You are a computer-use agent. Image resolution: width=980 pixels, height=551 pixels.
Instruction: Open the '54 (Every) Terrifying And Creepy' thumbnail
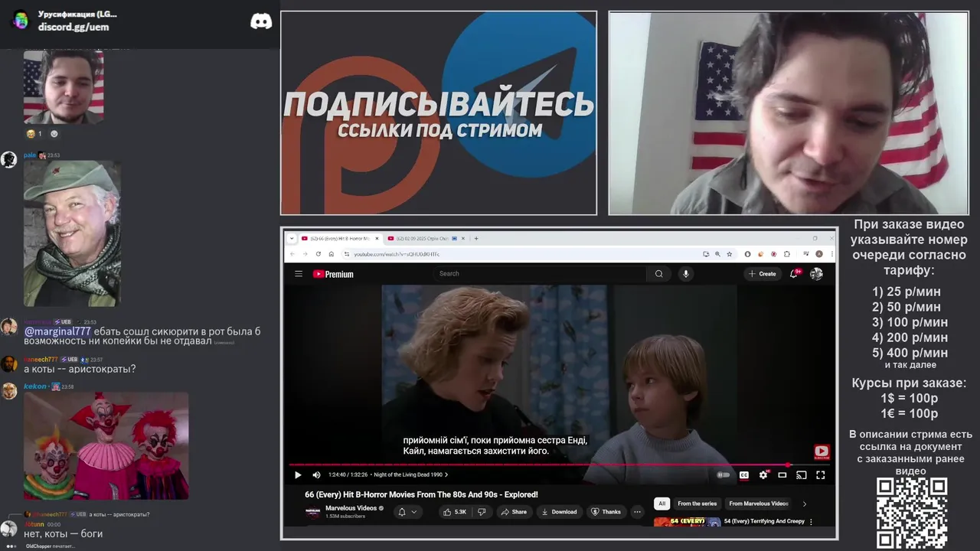click(688, 522)
